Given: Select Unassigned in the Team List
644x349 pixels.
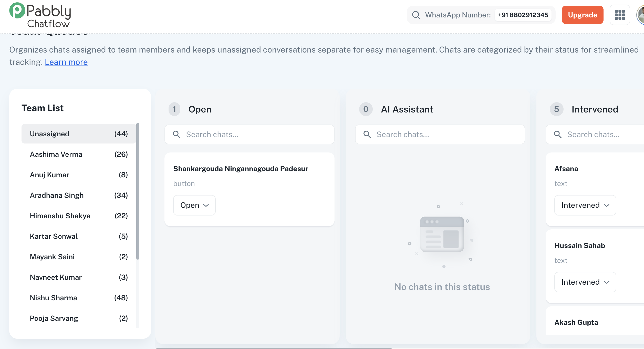Looking at the screenshot, I should coord(79,134).
